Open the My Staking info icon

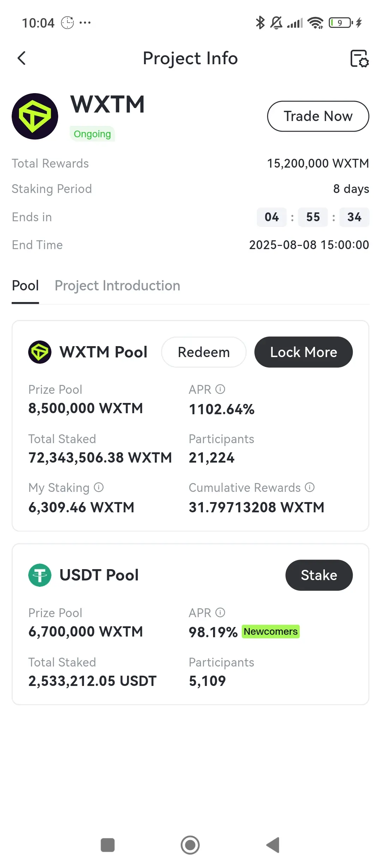(x=99, y=487)
